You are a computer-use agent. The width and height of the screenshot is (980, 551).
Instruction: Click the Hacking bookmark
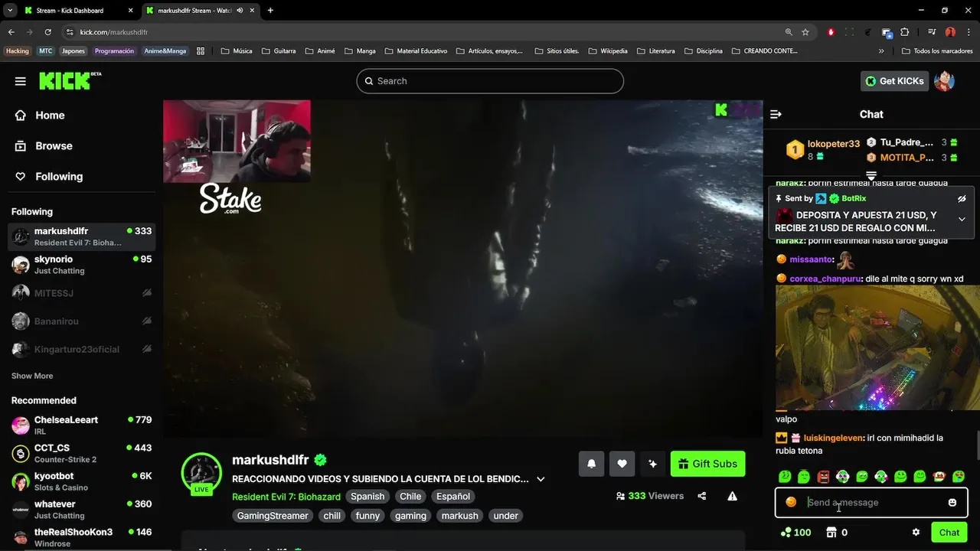pos(17,51)
